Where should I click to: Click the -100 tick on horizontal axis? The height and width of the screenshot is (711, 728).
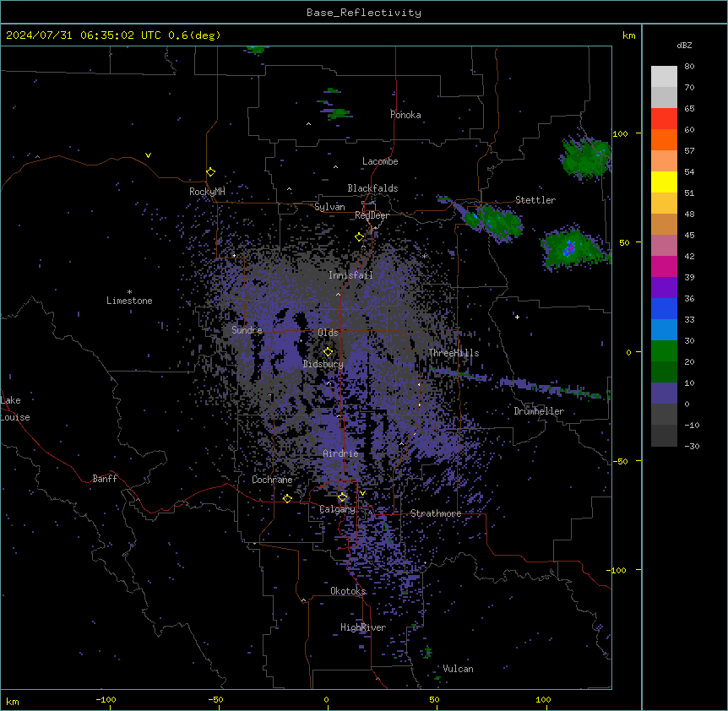click(x=106, y=699)
